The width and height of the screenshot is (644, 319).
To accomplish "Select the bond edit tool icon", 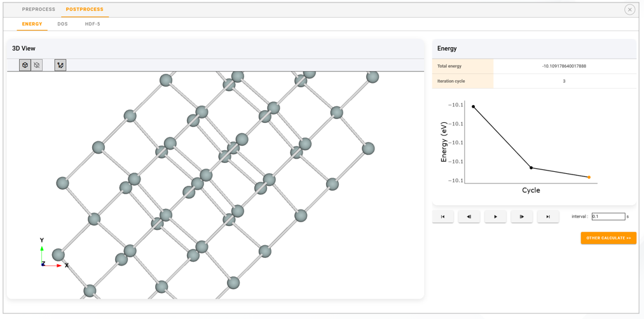I will 60,65.
